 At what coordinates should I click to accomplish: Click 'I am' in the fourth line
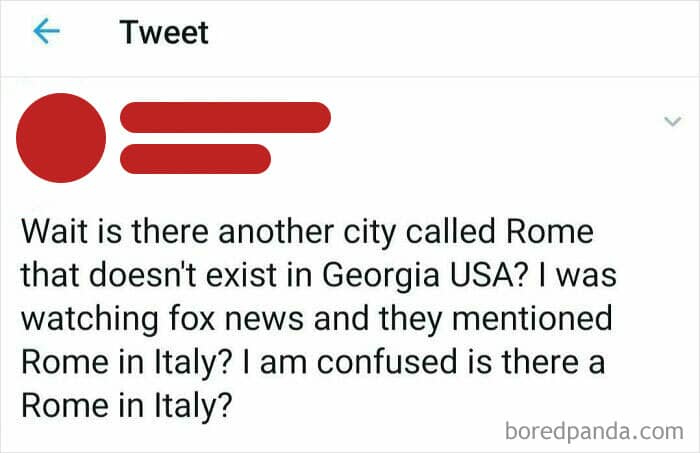(x=275, y=362)
